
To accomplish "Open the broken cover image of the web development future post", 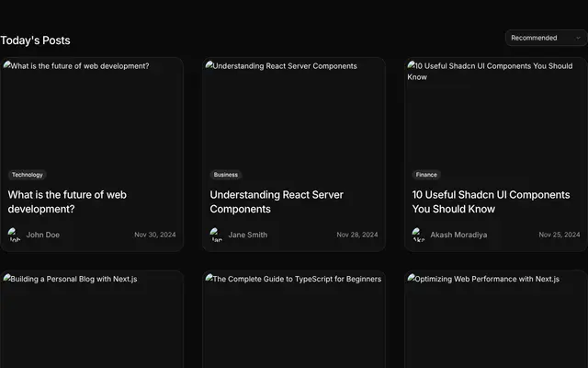I will pyautogui.click(x=92, y=111).
